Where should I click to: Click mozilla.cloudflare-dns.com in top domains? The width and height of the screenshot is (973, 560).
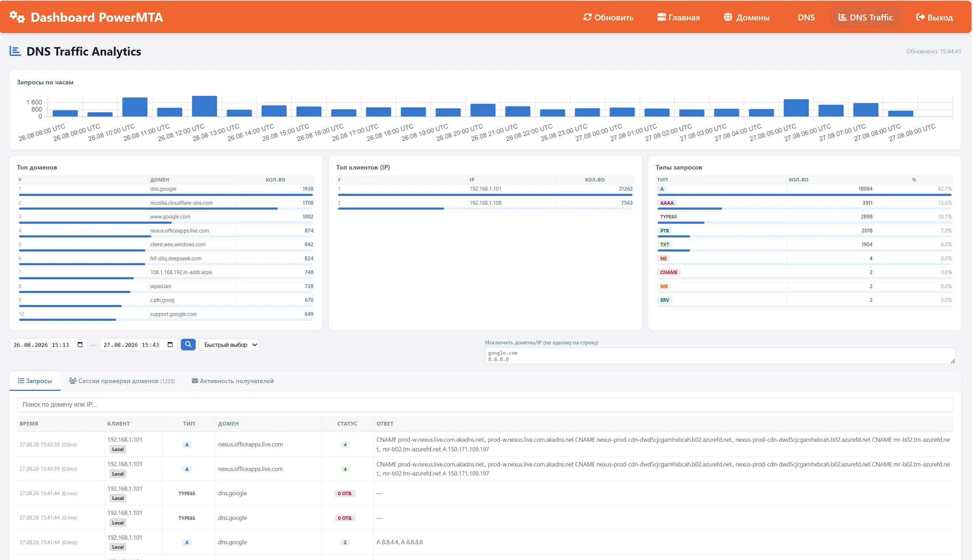pyautogui.click(x=181, y=203)
